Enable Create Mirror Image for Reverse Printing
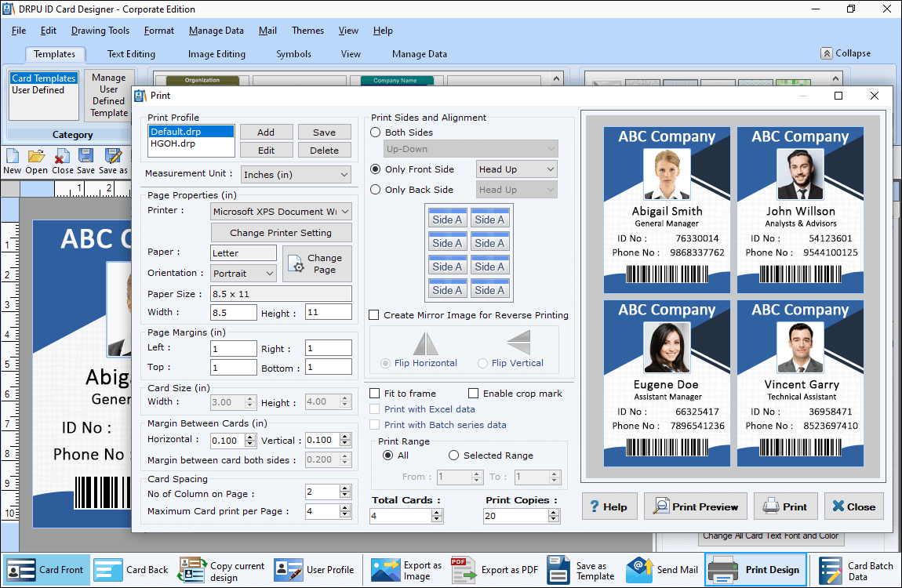902x588 pixels. tap(374, 315)
